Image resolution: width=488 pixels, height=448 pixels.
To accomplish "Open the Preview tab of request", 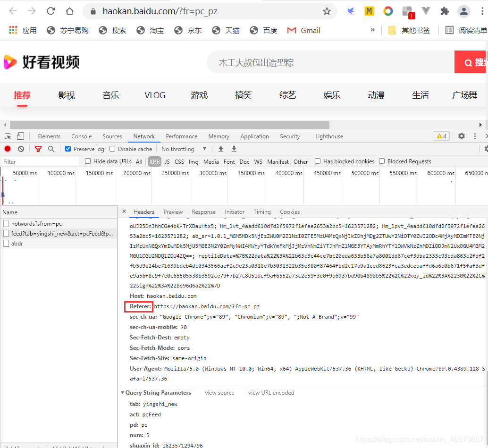I will tap(173, 211).
